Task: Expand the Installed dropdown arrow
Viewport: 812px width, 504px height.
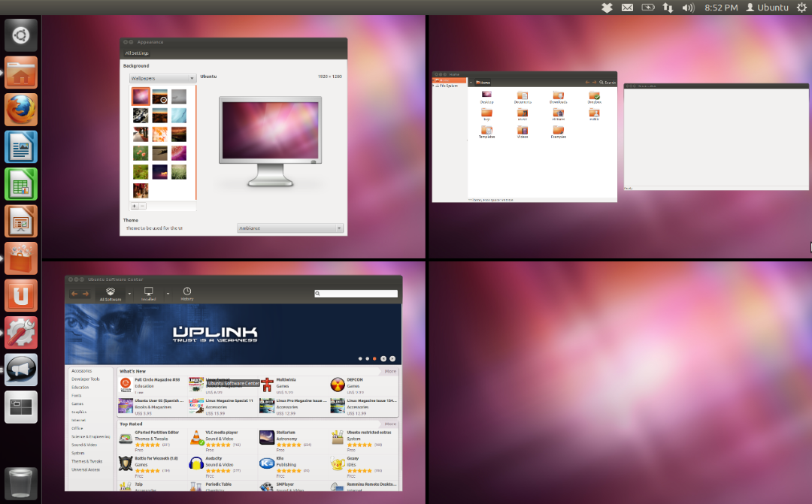Action: 168,294
